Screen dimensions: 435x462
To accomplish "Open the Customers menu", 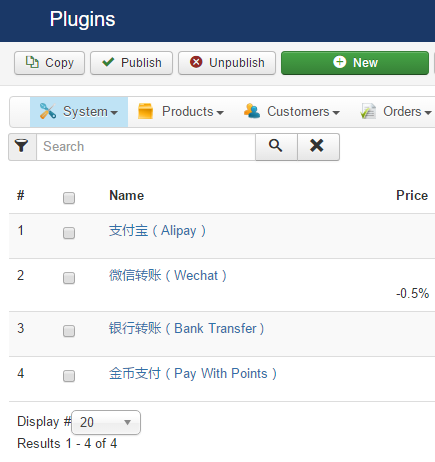I will tap(292, 112).
